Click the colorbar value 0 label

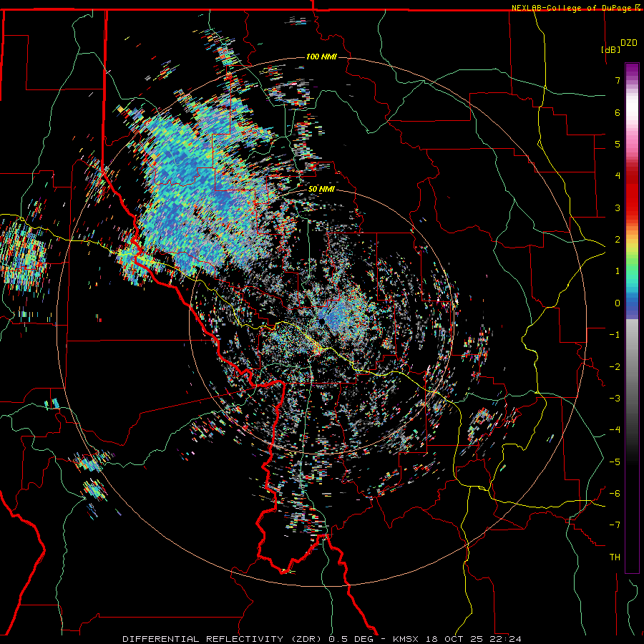click(618, 303)
